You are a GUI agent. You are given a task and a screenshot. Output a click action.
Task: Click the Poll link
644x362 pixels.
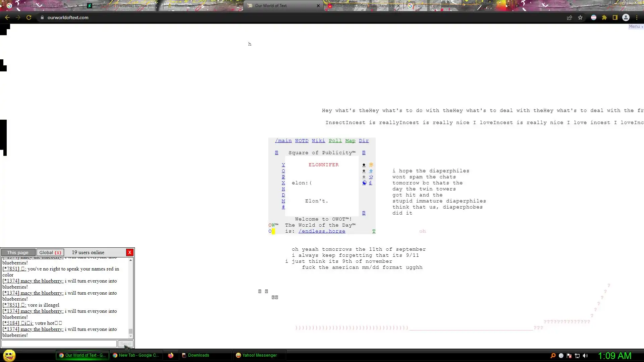335,141
